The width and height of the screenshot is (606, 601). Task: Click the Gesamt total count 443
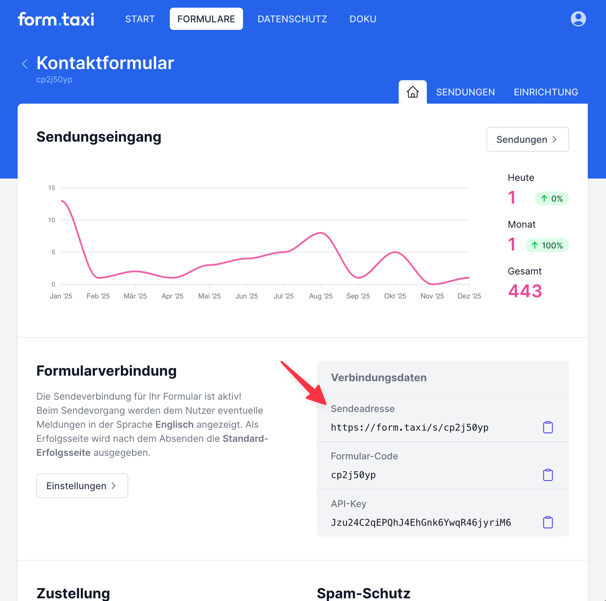coord(525,291)
